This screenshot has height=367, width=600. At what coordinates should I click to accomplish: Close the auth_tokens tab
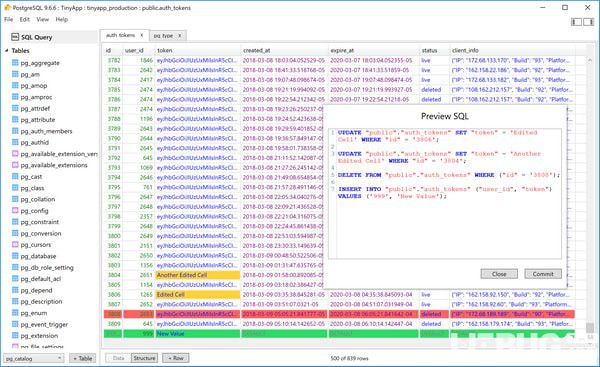coord(142,35)
